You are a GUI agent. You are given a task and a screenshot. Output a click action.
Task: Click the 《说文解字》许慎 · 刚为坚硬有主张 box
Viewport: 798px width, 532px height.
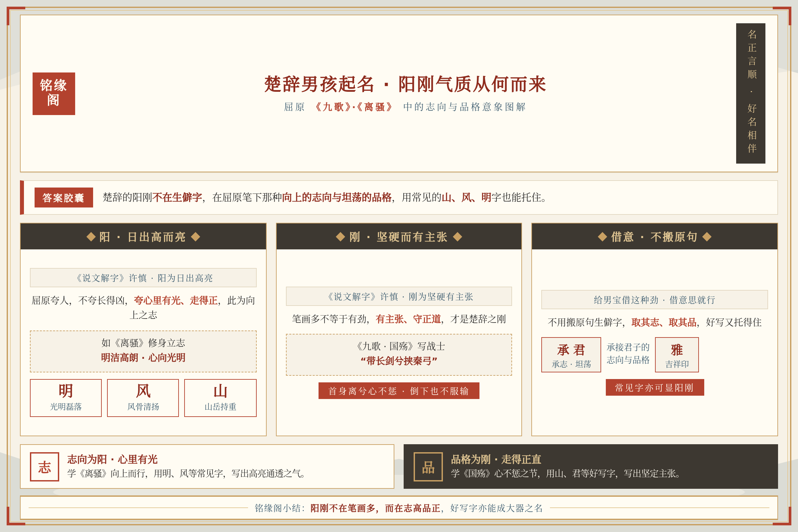(x=399, y=297)
